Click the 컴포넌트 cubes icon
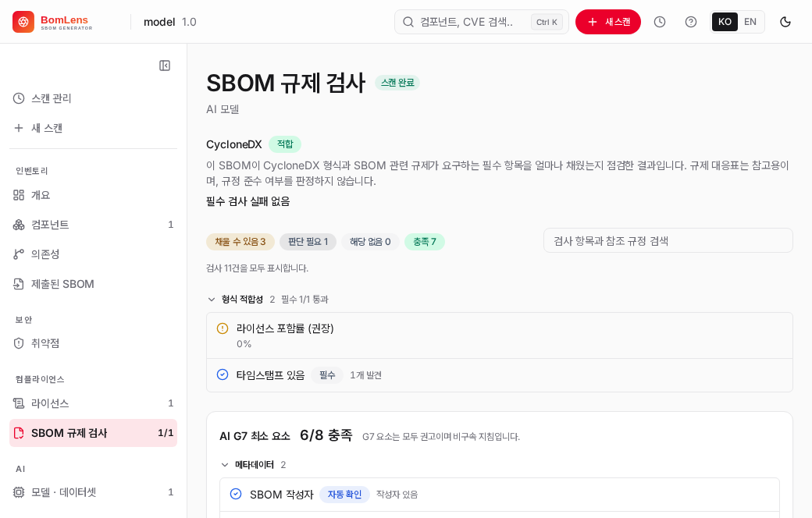 click(x=19, y=225)
